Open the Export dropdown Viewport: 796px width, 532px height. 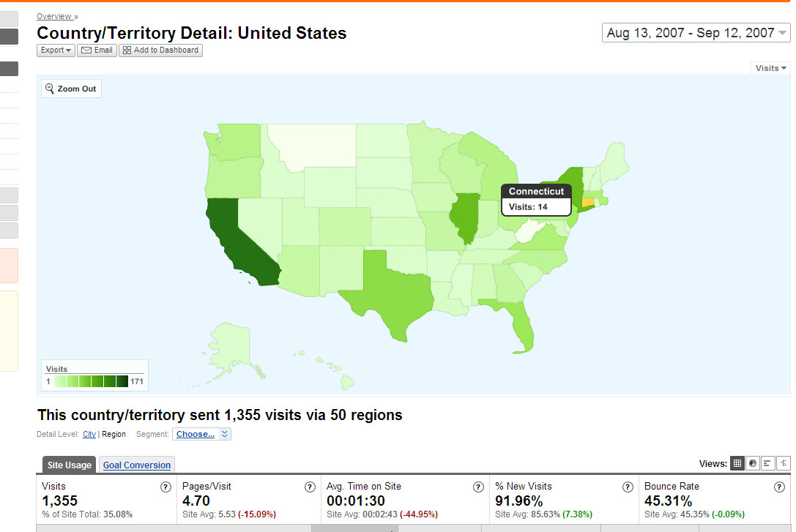(x=56, y=50)
